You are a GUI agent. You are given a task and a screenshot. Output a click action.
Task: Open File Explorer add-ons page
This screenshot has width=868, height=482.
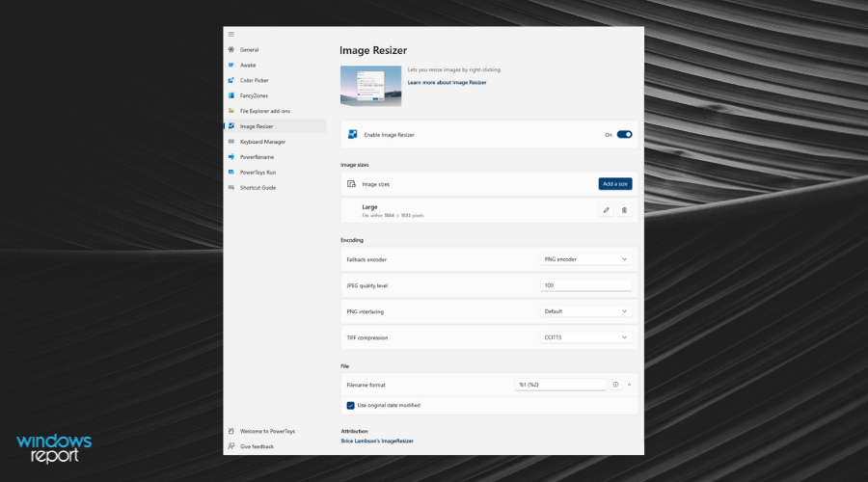tap(265, 111)
